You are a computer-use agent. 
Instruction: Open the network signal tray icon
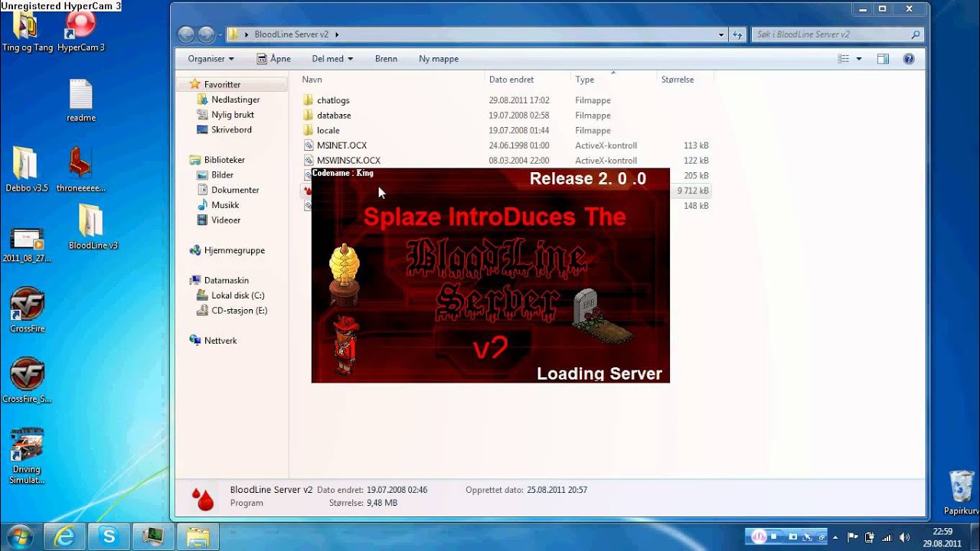887,537
